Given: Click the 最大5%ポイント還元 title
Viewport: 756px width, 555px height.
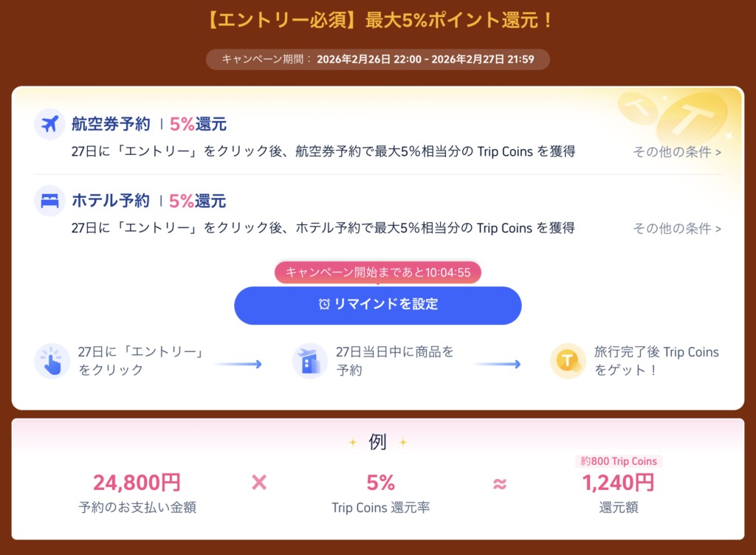Looking at the screenshot, I should point(377,20).
